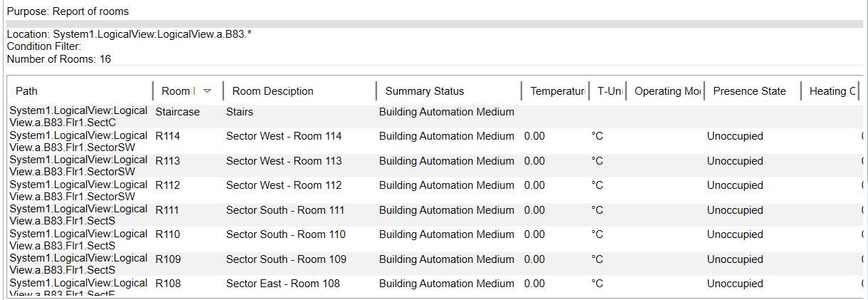Sort by Room Description column header
The width and height of the screenshot is (868, 300).
coord(272,91)
